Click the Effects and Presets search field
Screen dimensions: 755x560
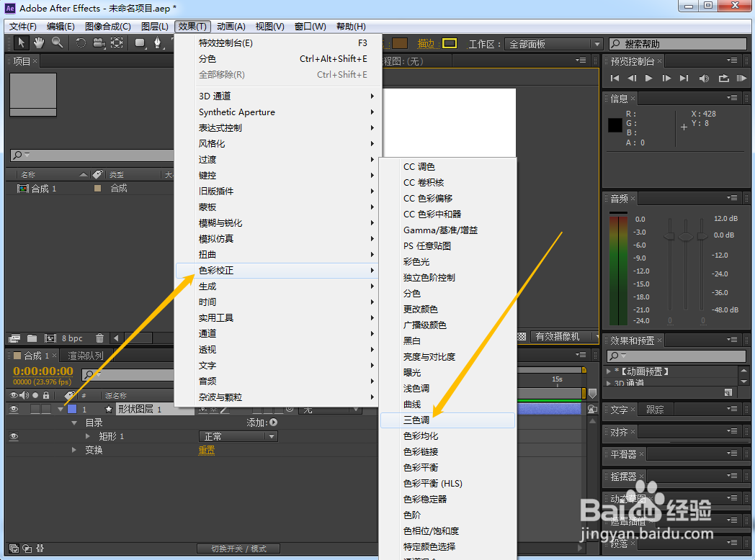(x=676, y=356)
